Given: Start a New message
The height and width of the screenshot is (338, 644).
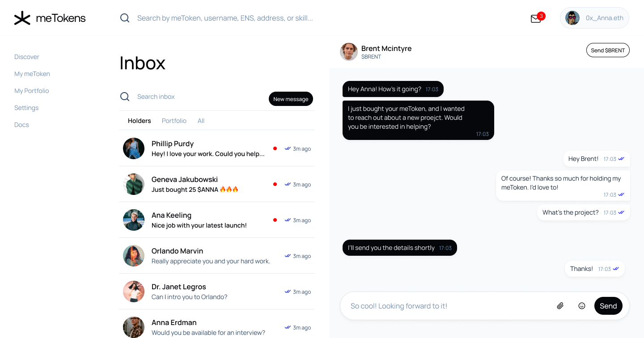Looking at the screenshot, I should (291, 99).
